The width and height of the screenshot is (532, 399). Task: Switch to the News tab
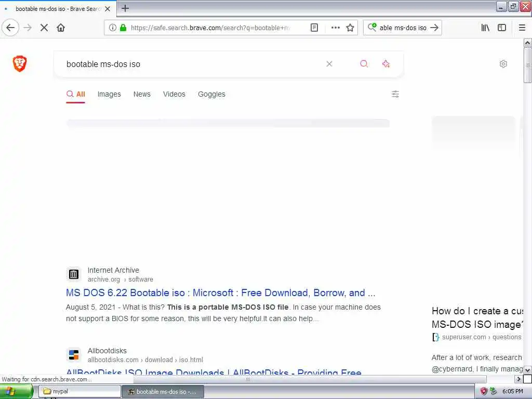[142, 95]
